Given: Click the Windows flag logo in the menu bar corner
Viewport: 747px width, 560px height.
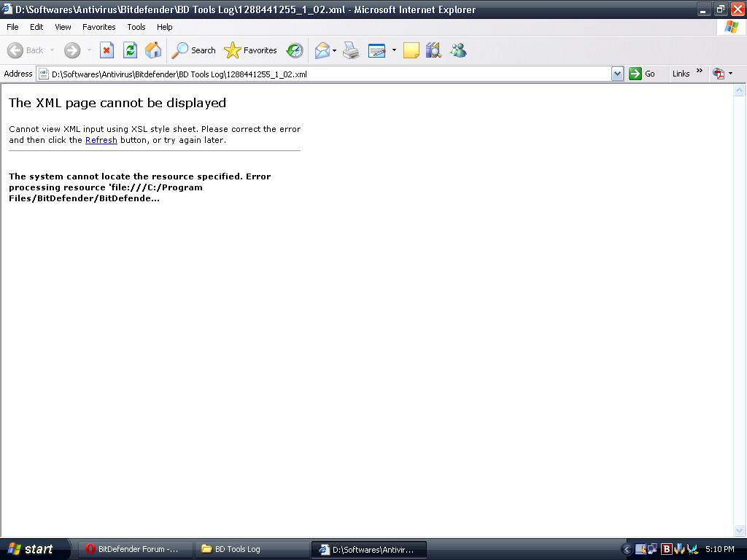Looking at the screenshot, I should (x=731, y=27).
